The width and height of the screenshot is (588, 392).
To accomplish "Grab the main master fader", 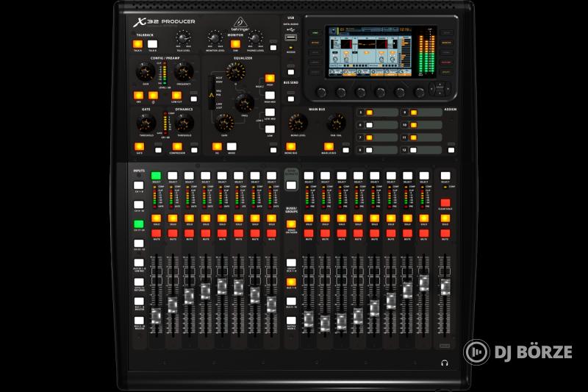I will (445, 287).
